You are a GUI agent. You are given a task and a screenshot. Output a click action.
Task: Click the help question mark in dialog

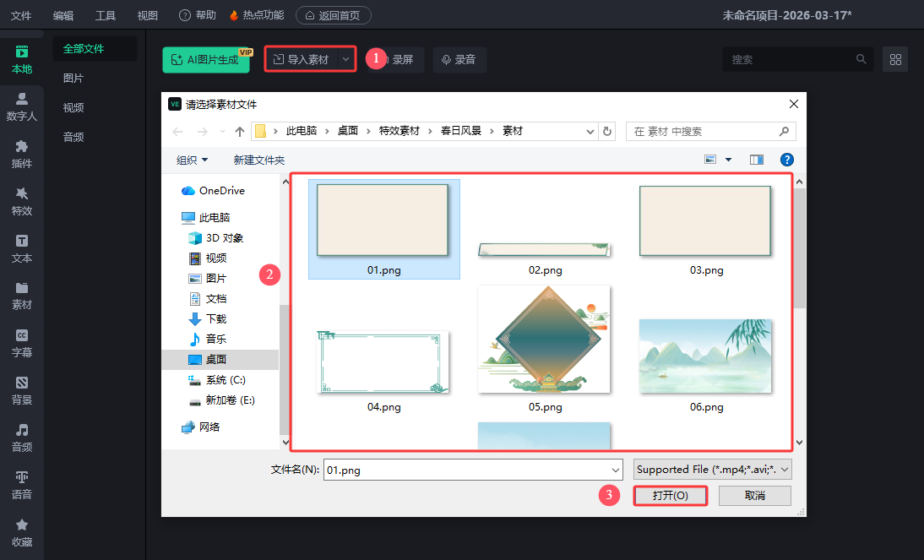[786, 160]
